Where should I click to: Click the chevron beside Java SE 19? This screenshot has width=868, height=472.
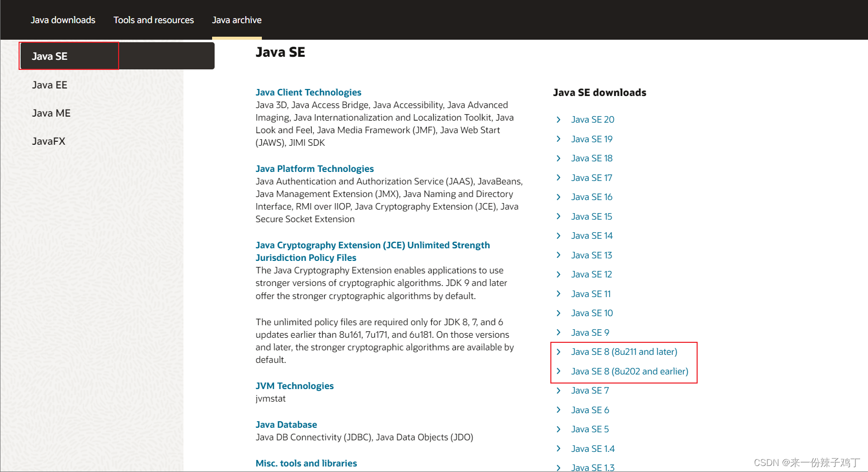[x=558, y=139]
